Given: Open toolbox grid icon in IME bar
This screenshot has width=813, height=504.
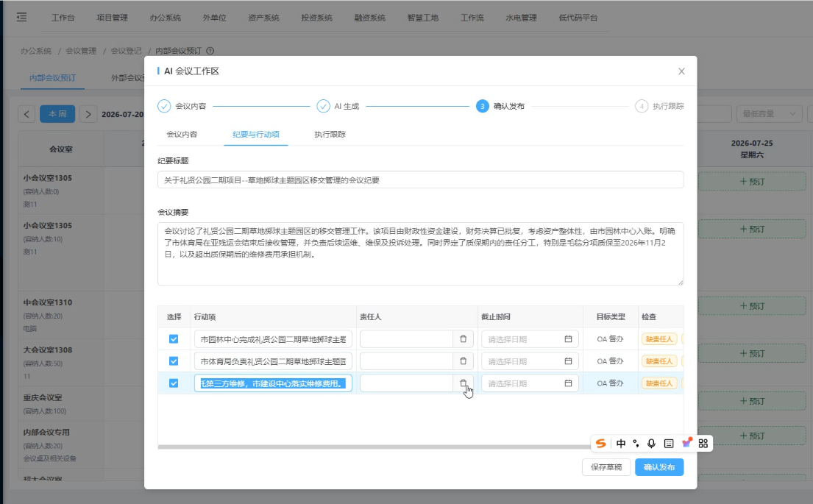Looking at the screenshot, I should coord(703,444).
